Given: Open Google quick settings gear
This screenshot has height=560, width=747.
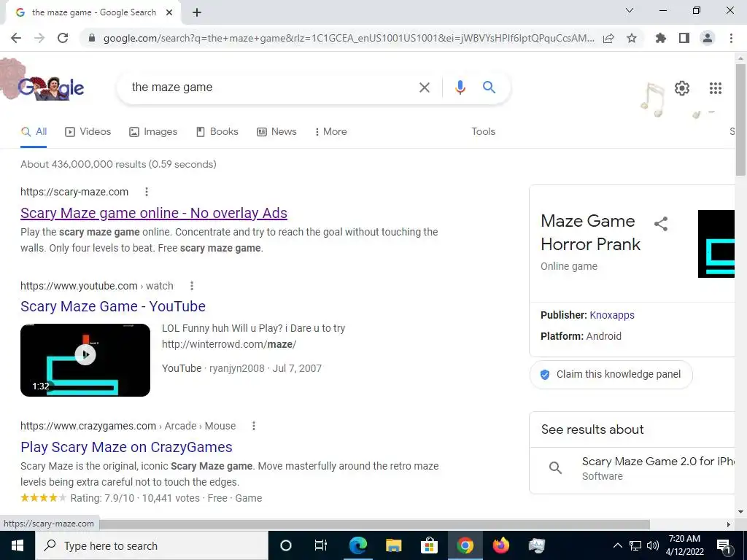Looking at the screenshot, I should pyautogui.click(x=682, y=88).
